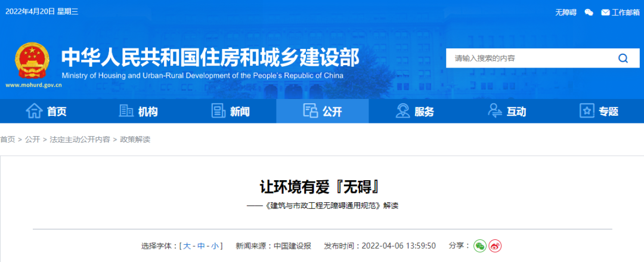Click the ministry Chinese name title

point(210,57)
